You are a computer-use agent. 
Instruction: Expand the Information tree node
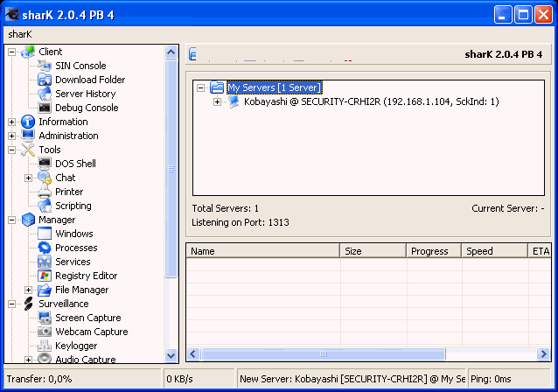[x=12, y=122]
